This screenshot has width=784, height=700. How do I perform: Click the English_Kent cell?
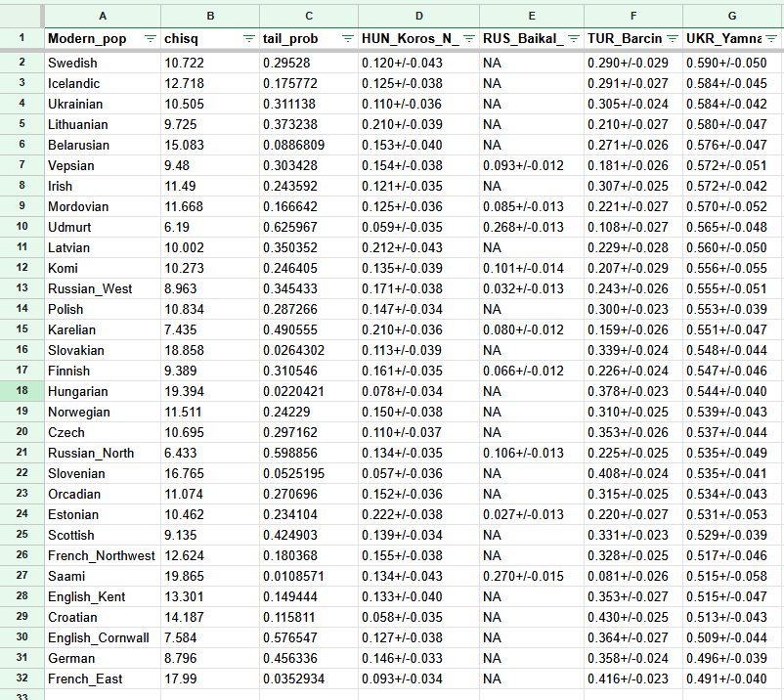click(103, 596)
